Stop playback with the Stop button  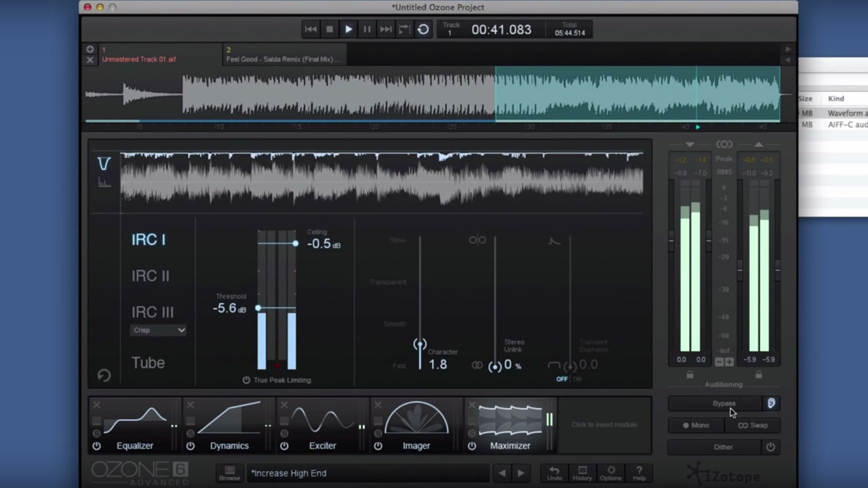pos(330,29)
